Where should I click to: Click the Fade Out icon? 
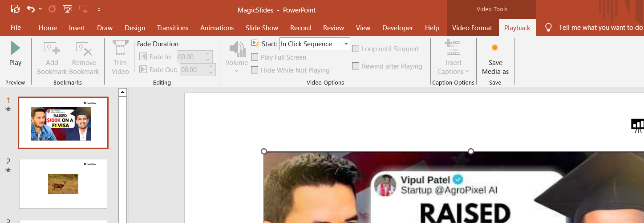(143, 69)
